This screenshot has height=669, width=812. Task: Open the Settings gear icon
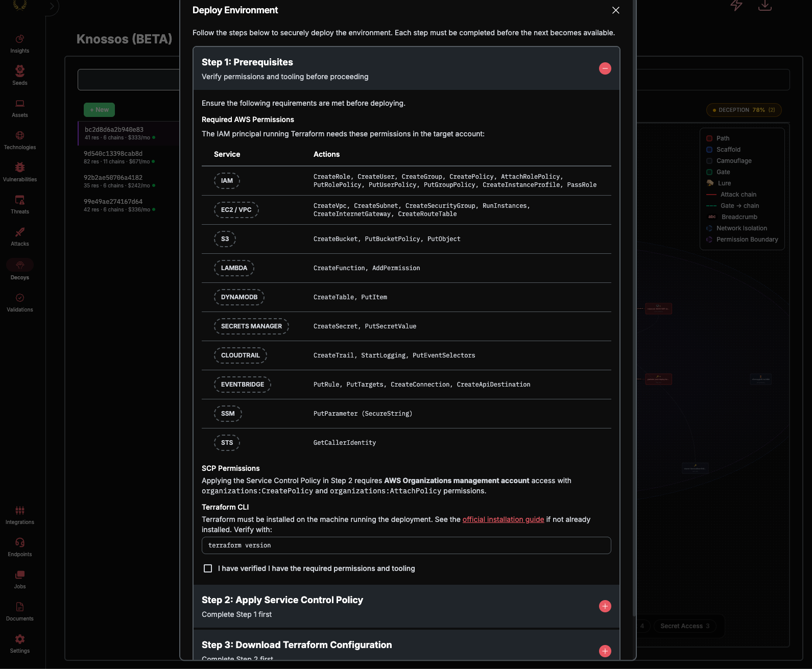pyautogui.click(x=20, y=639)
